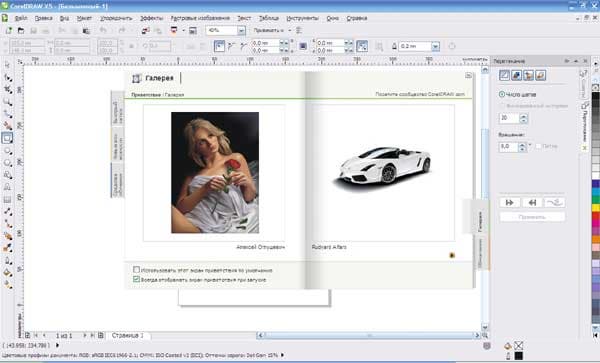Open the Application Launcher icon

tap(174, 31)
